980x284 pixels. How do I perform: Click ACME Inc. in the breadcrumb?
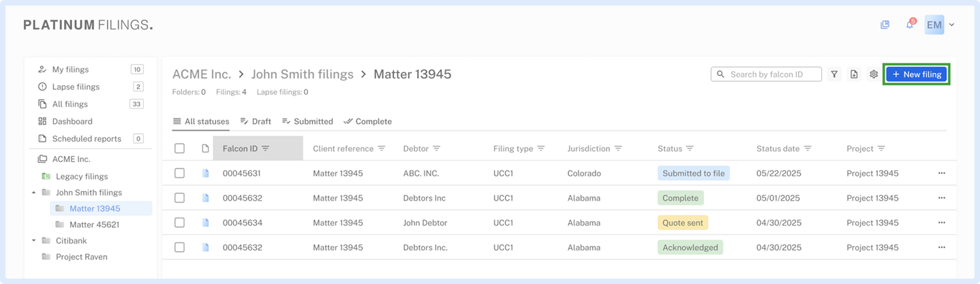[201, 74]
